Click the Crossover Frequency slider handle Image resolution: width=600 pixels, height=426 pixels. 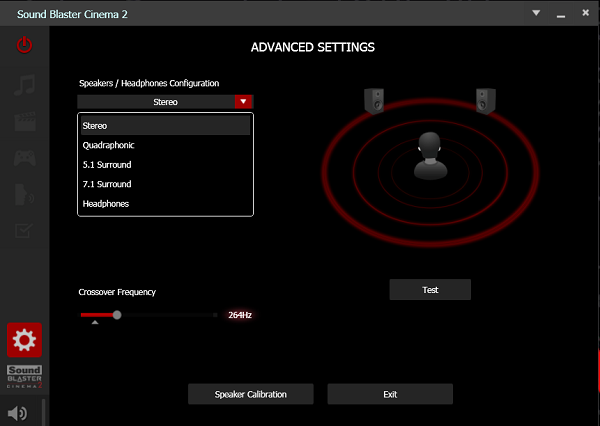point(117,315)
